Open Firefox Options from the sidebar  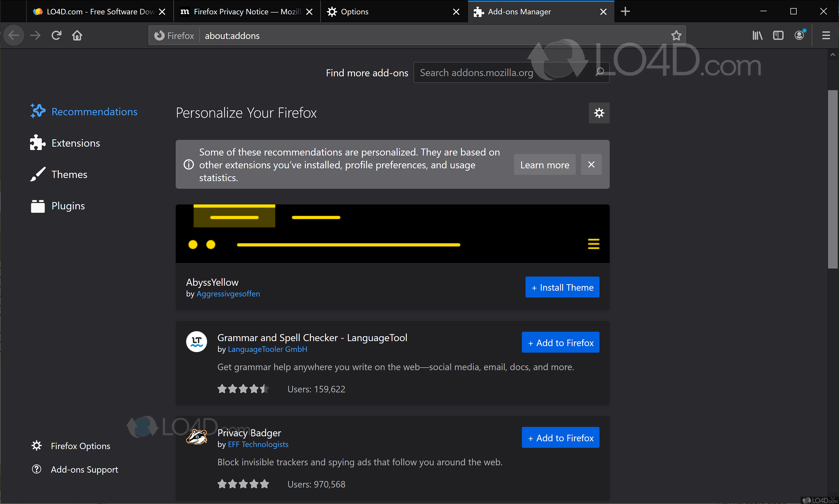[71, 446]
